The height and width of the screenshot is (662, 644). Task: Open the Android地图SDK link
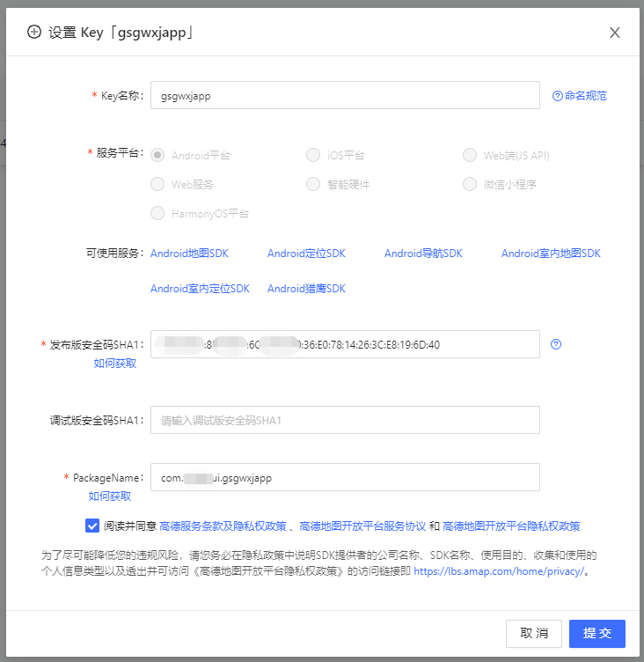(189, 254)
